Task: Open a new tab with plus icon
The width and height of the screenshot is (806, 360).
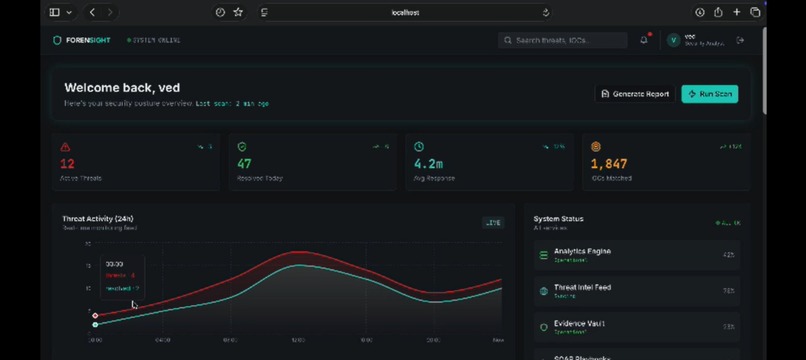Action: tap(737, 12)
